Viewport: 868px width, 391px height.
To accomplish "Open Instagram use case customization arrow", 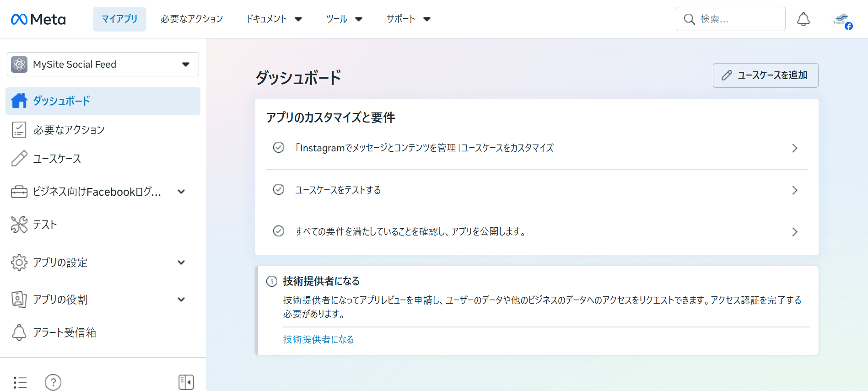I will coord(795,148).
